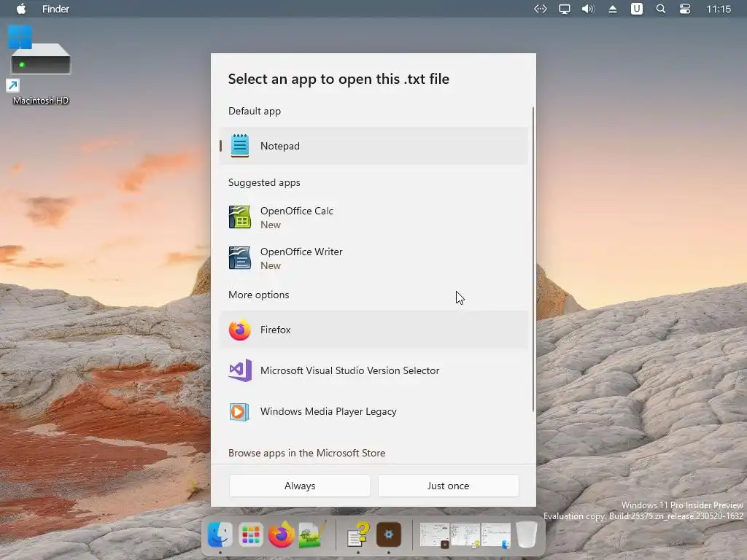
Task: Click the 11:15 clock in menu bar
Action: [x=719, y=9]
